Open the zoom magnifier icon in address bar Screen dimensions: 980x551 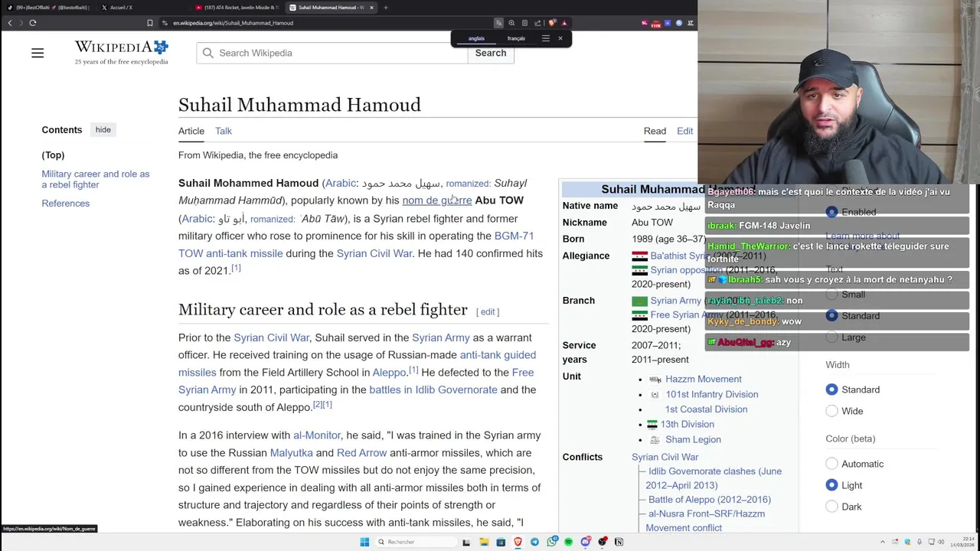(x=511, y=23)
